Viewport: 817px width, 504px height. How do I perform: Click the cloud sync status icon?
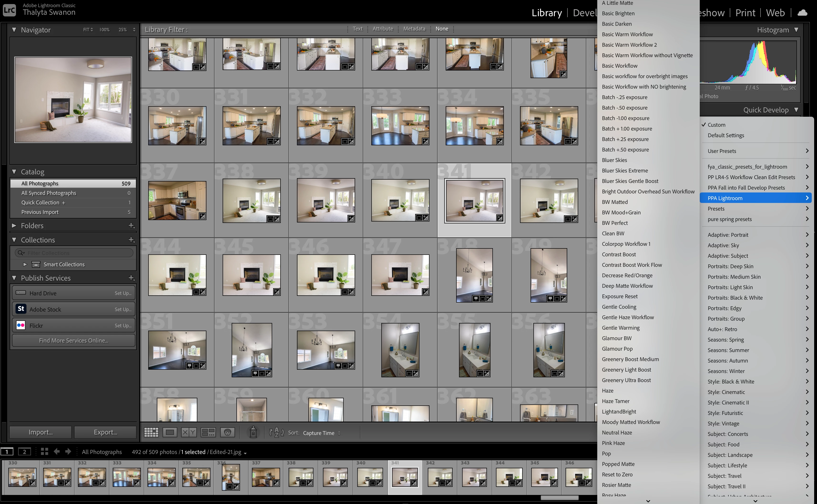(802, 13)
